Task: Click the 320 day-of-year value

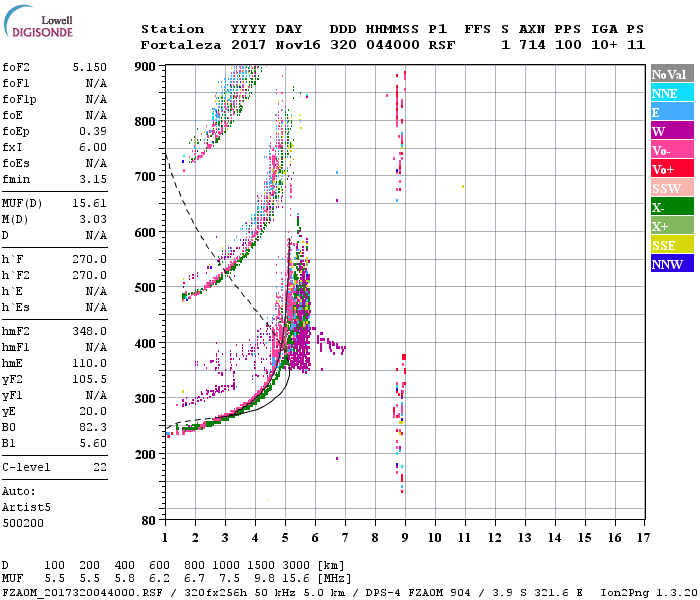Action: coord(343,45)
